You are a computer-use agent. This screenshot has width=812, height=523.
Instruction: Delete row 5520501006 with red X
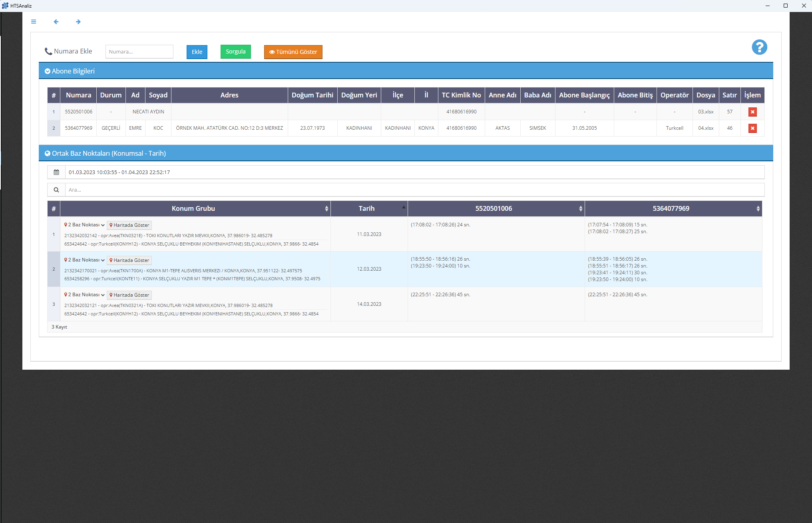pyautogui.click(x=752, y=112)
